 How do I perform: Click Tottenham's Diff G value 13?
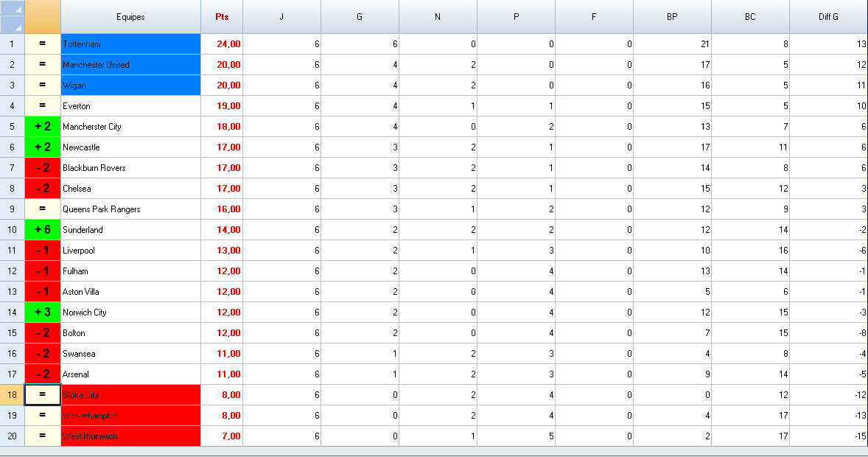[x=828, y=43]
